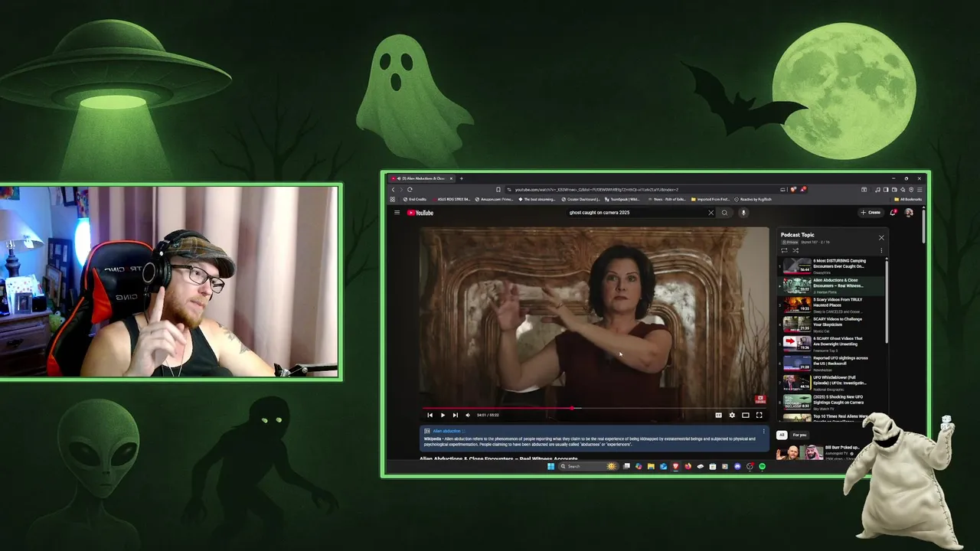980x551 pixels.
Task: Open File Explorer from the taskbar
Action: (x=651, y=466)
